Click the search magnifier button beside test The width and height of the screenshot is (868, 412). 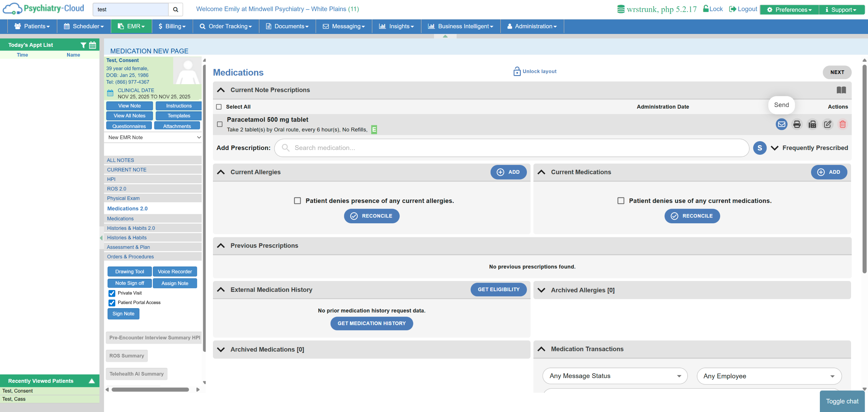176,10
